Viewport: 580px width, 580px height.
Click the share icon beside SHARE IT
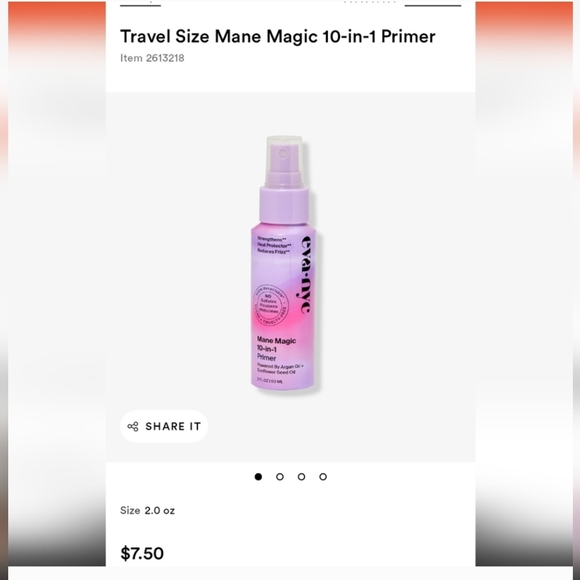click(133, 426)
